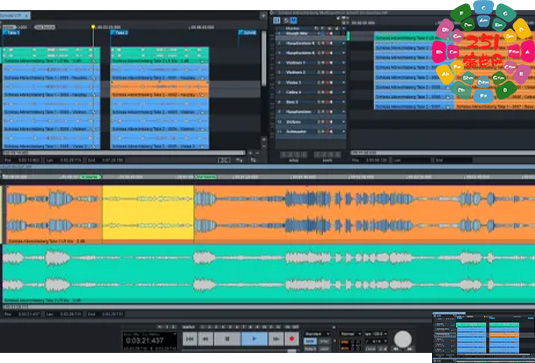Open the 4/4 time signature dropdown
The width and height of the screenshot is (535, 363).
(x=376, y=341)
